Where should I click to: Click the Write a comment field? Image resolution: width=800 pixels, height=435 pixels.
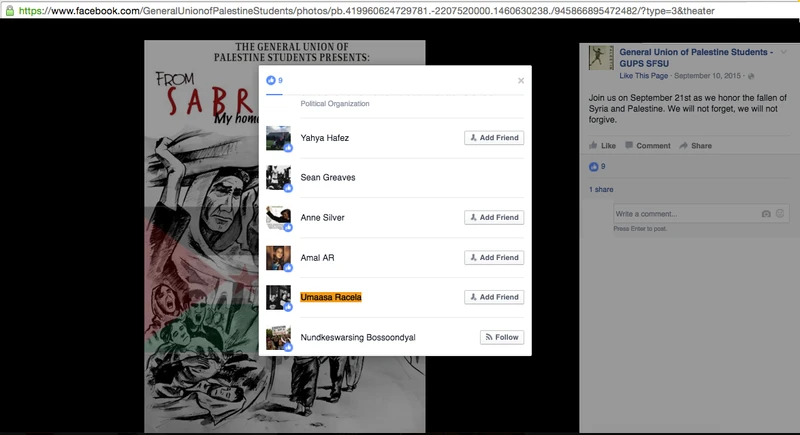pos(685,214)
